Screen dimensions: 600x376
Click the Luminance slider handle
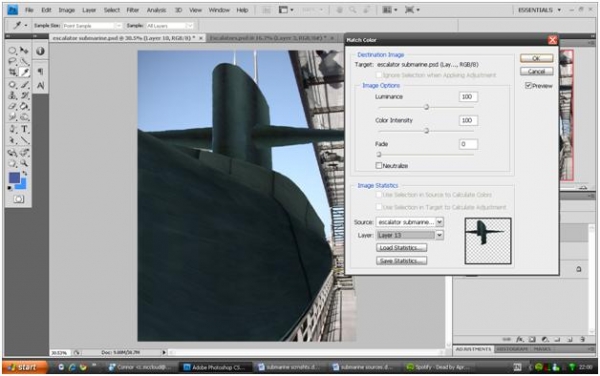(426, 107)
